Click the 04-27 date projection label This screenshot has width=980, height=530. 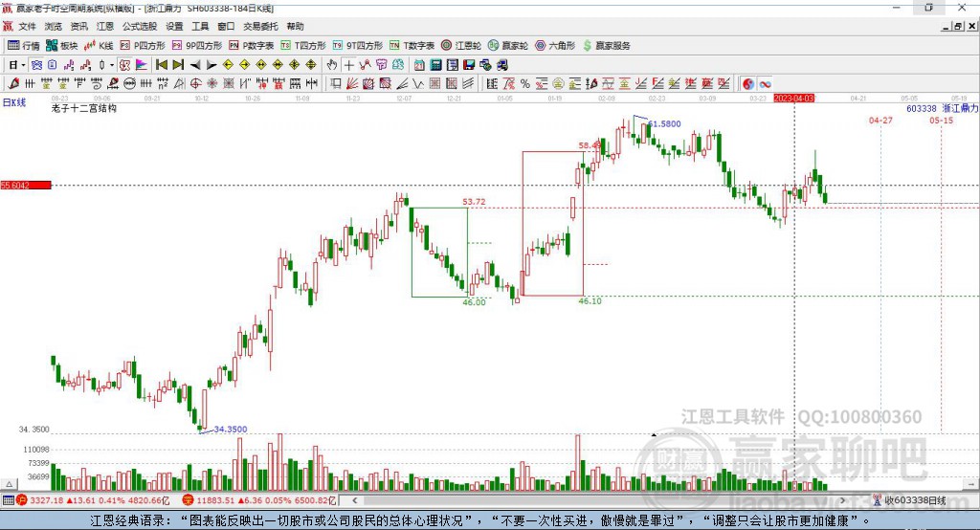tap(880, 120)
